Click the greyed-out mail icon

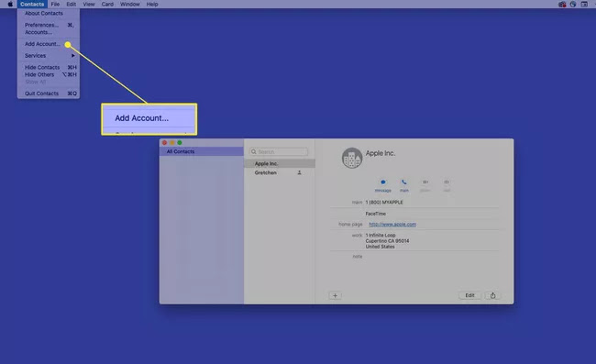click(x=447, y=182)
